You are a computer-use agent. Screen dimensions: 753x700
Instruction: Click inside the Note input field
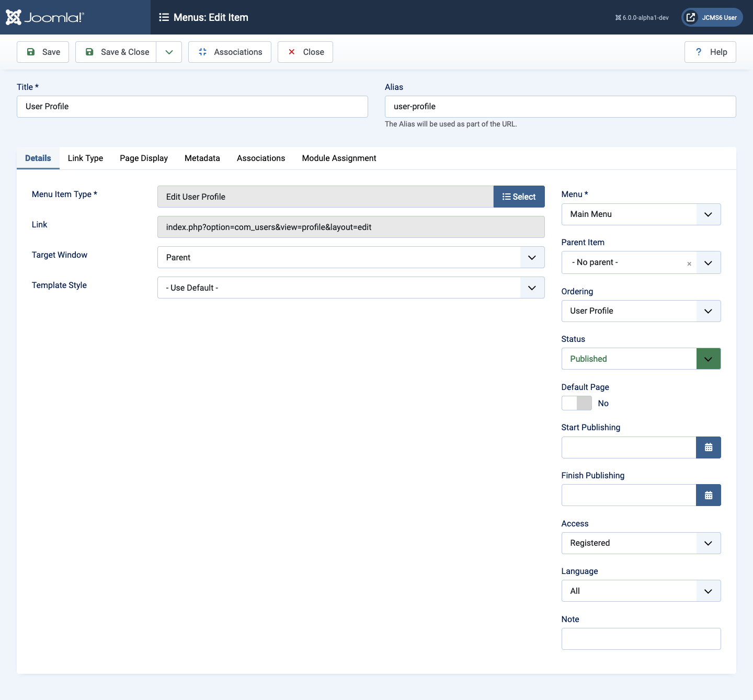click(641, 638)
